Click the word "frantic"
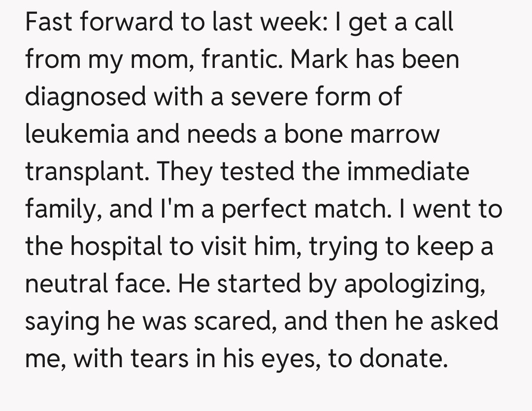The height and width of the screenshot is (411, 532). point(241,60)
